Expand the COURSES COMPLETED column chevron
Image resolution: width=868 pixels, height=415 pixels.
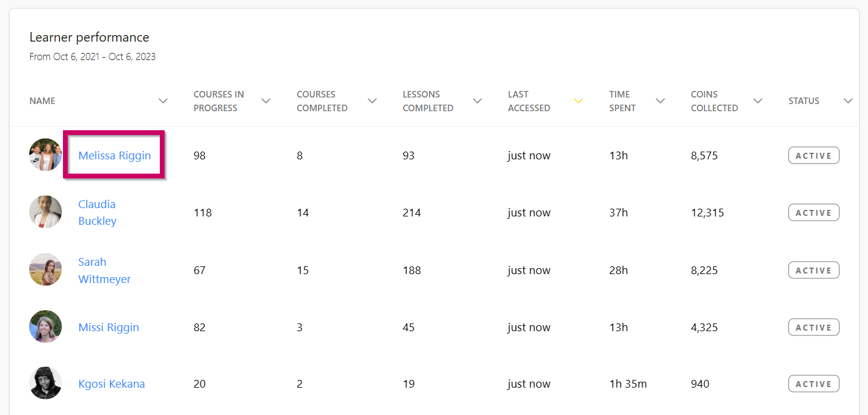click(x=372, y=101)
